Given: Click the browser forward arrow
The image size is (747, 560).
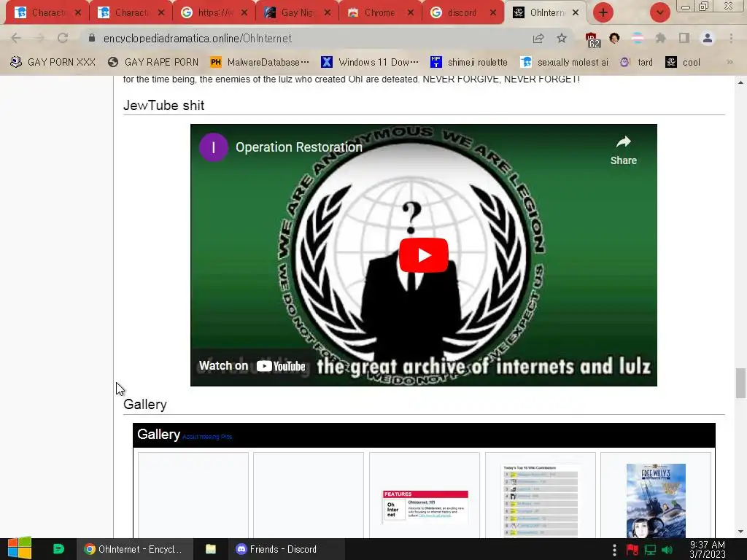Looking at the screenshot, I should coord(39,38).
